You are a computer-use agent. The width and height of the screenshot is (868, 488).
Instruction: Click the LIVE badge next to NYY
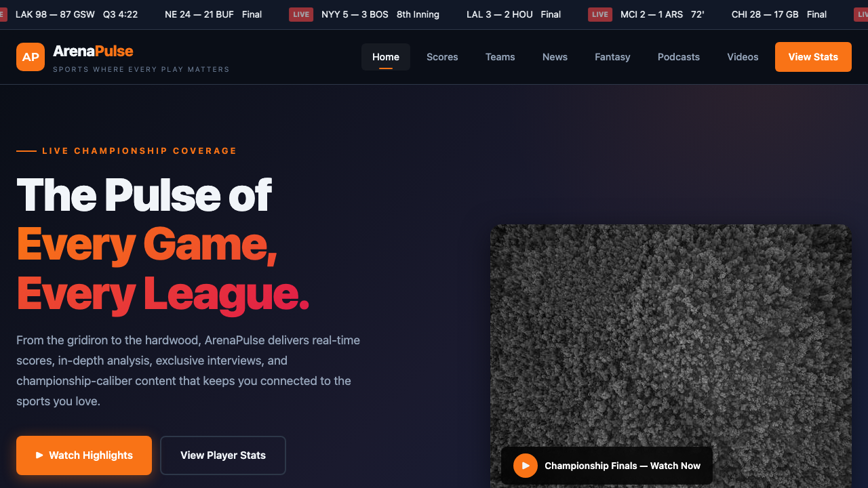click(301, 14)
